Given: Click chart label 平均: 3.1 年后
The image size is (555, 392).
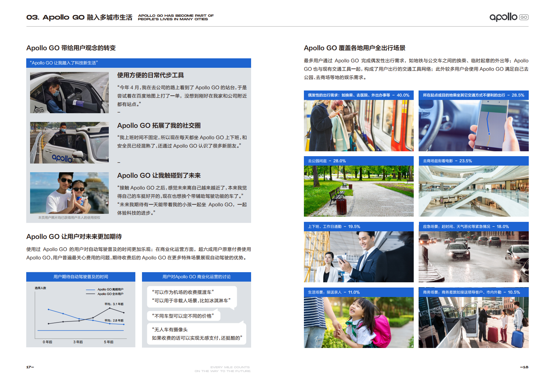Looking at the screenshot, I should pos(114,304).
